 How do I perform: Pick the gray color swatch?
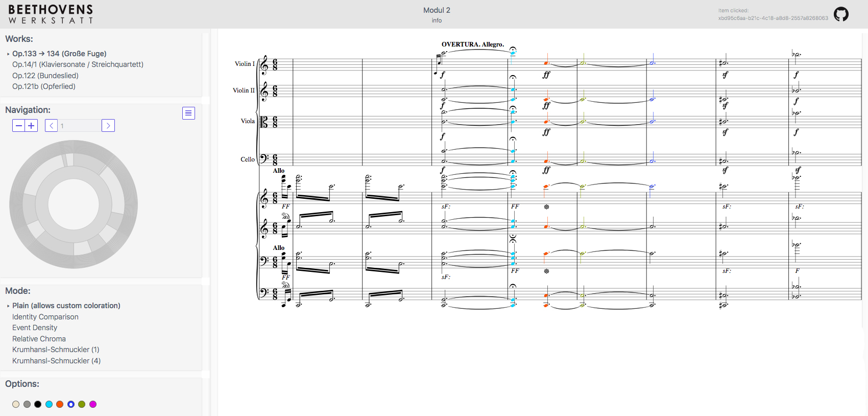coord(27,404)
